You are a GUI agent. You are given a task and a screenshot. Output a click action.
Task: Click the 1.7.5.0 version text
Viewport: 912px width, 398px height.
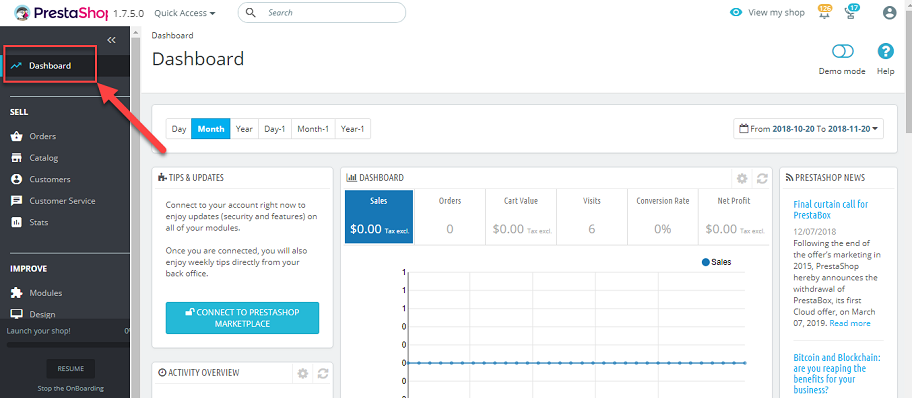129,13
